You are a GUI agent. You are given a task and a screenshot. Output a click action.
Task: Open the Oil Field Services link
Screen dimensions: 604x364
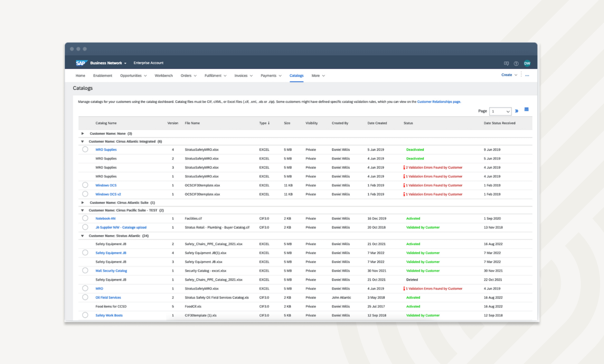[x=108, y=297]
